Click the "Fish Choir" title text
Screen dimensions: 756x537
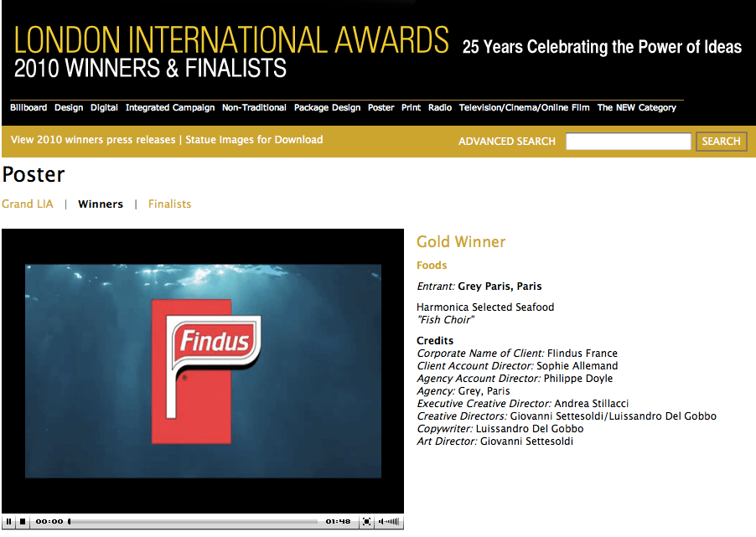pyautogui.click(x=445, y=319)
